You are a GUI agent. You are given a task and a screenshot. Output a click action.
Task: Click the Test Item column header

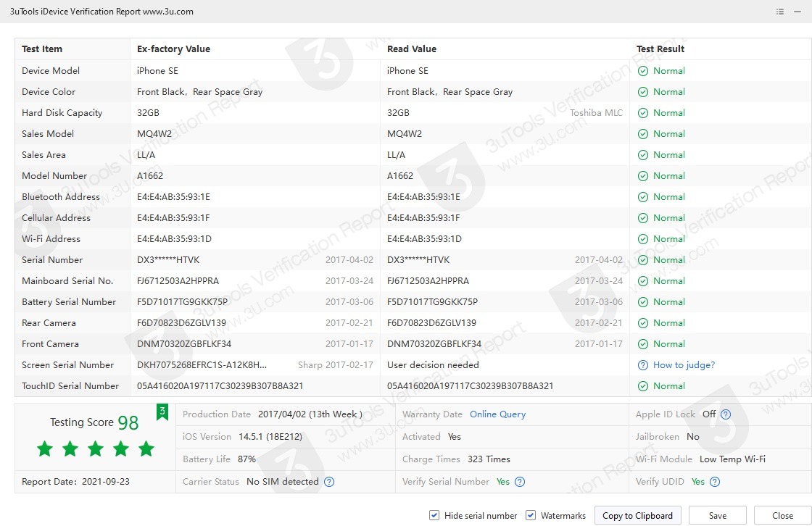42,49
